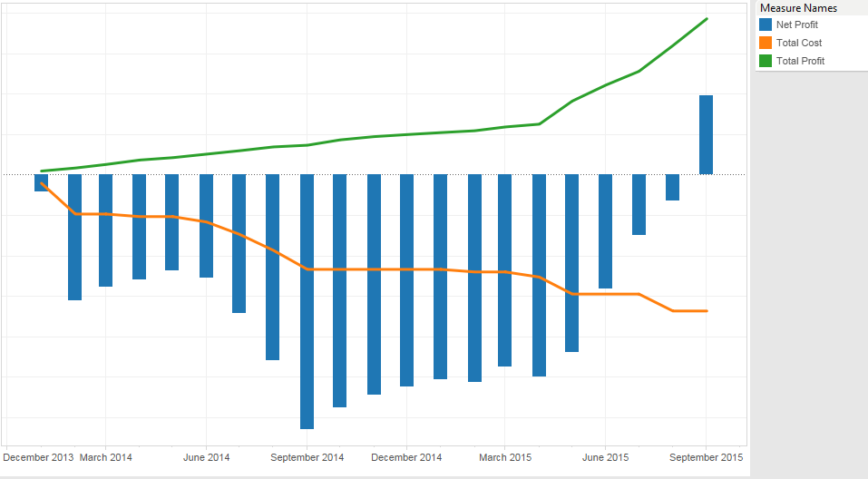Image resolution: width=868 pixels, height=479 pixels.
Task: Click the March 2015 axis label
Action: tap(505, 457)
